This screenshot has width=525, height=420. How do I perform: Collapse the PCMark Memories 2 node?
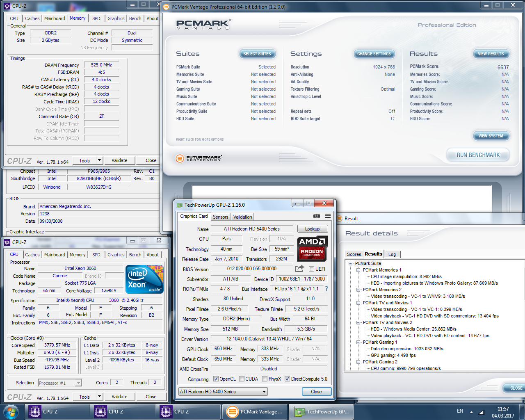coord(358,290)
